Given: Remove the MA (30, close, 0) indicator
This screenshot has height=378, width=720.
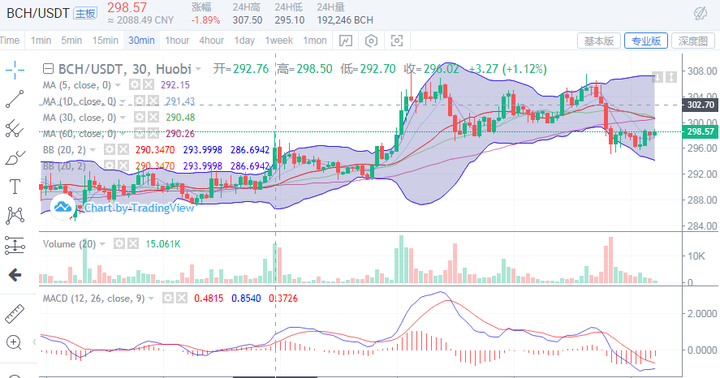Looking at the screenshot, I should 153,118.
